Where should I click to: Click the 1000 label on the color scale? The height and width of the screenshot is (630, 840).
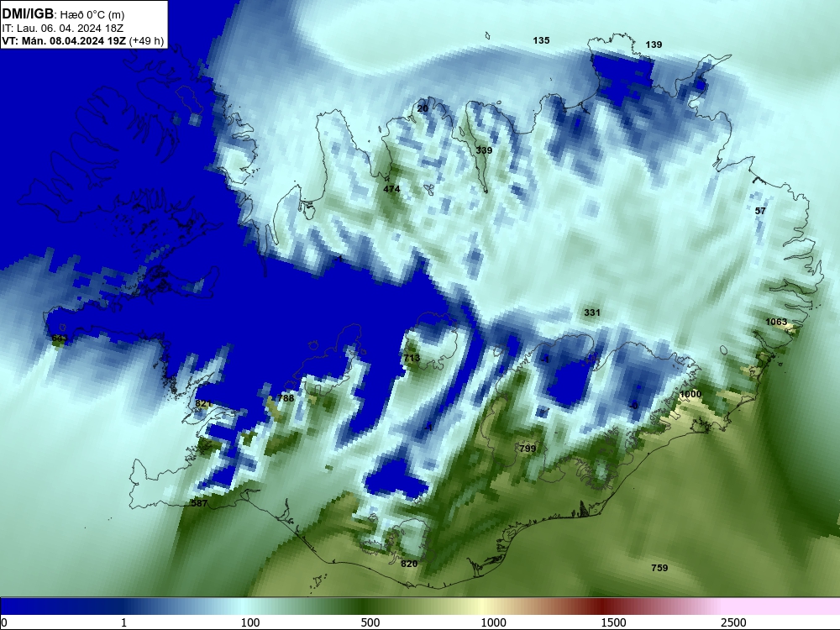pos(493,622)
